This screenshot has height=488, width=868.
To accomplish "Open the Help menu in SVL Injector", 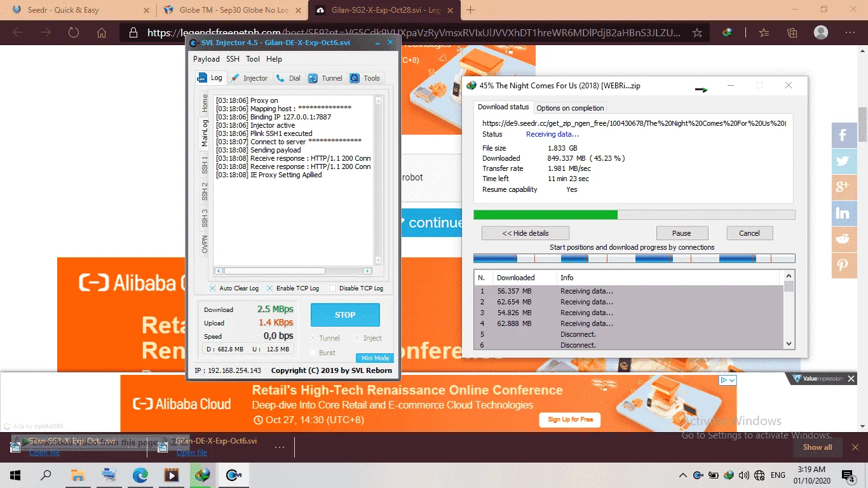I will pos(274,59).
